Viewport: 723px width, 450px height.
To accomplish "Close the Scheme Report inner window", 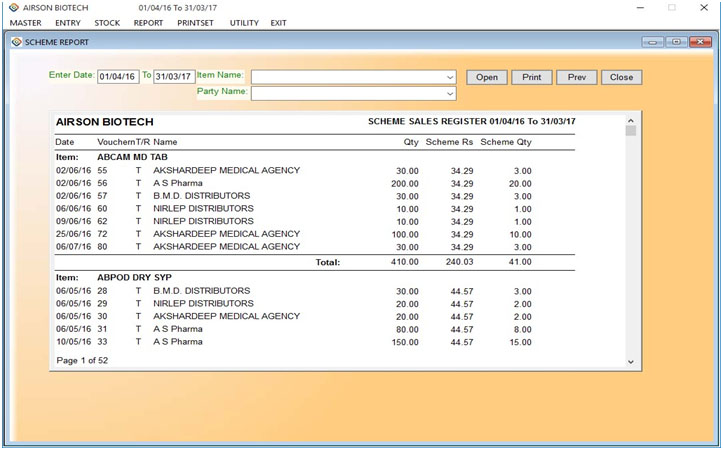I will (699, 42).
